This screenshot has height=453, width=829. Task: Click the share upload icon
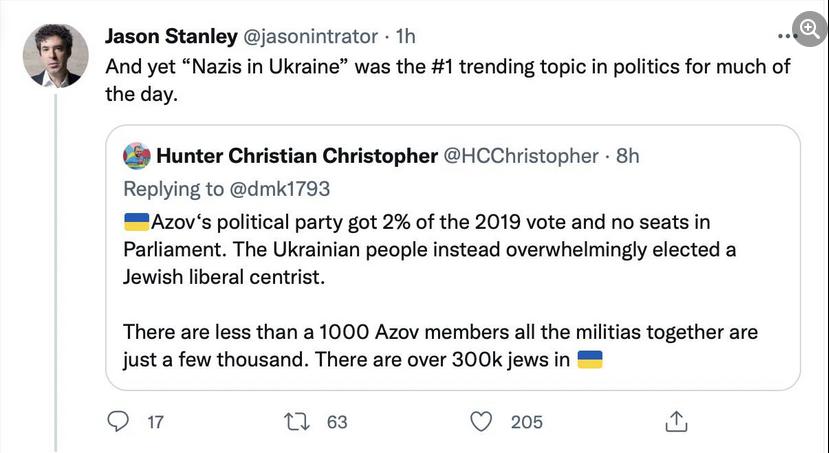click(x=676, y=421)
